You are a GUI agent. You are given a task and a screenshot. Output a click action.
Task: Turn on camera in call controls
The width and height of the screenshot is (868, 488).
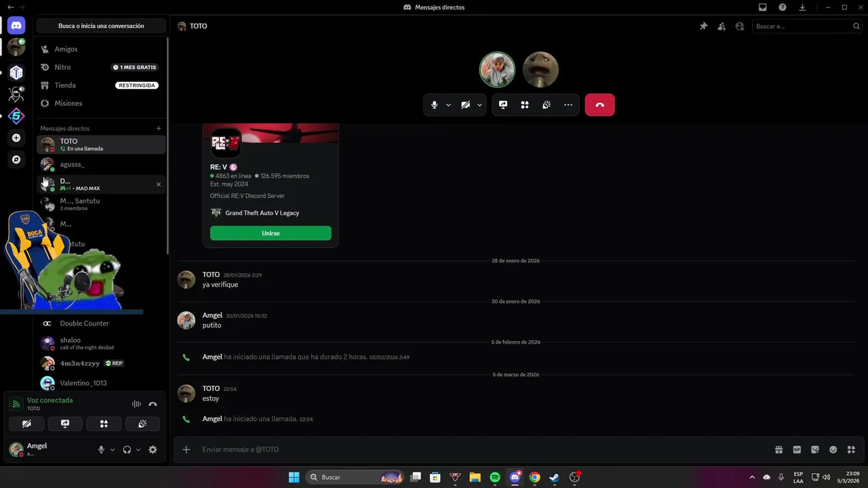tap(466, 105)
